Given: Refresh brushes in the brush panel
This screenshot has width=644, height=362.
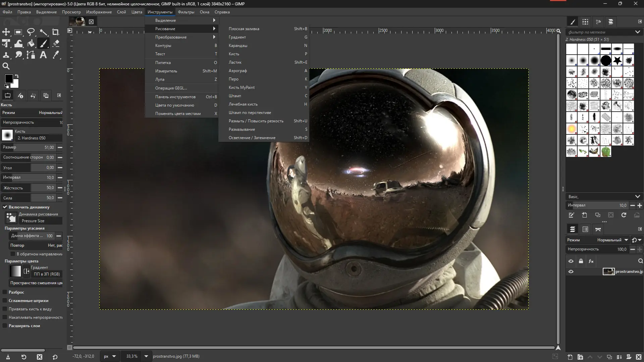Looking at the screenshot, I should (x=624, y=215).
